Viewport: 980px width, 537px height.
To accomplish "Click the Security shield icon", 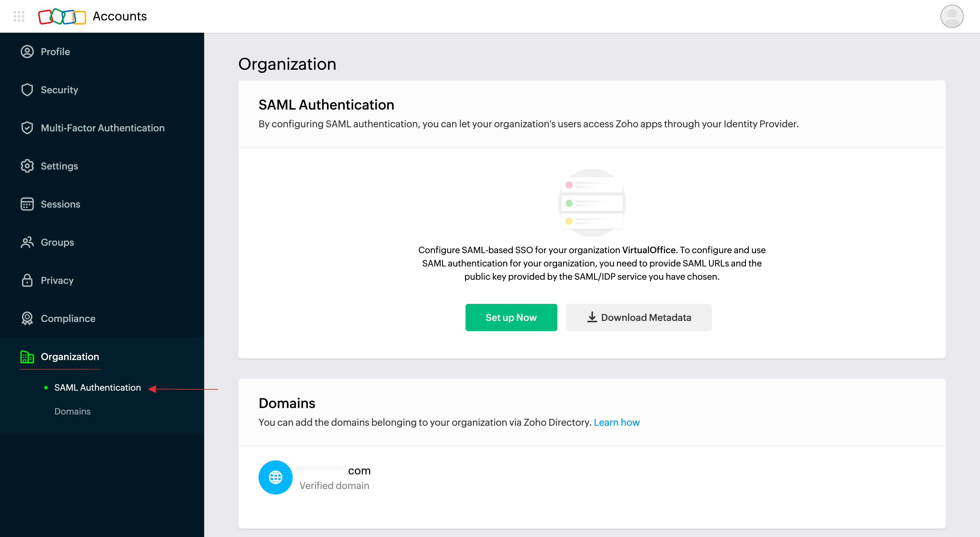I will click(x=27, y=89).
